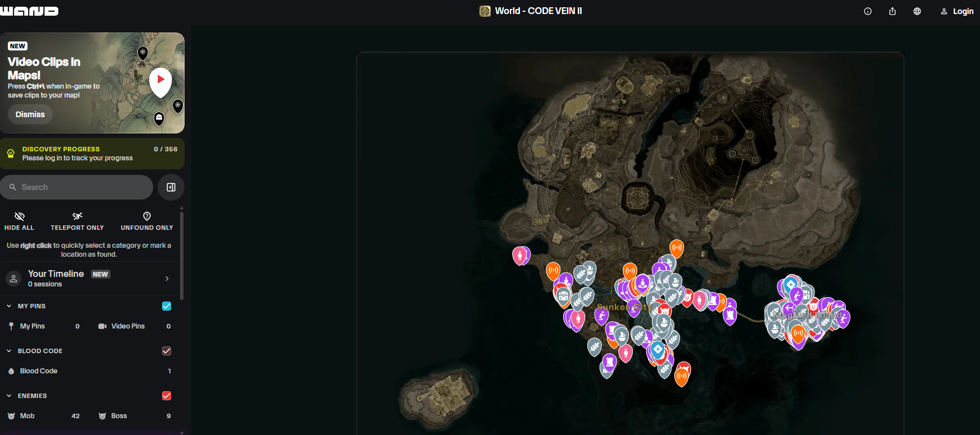Collapse the Enemies section
The height and width of the screenshot is (435, 980).
click(x=9, y=396)
